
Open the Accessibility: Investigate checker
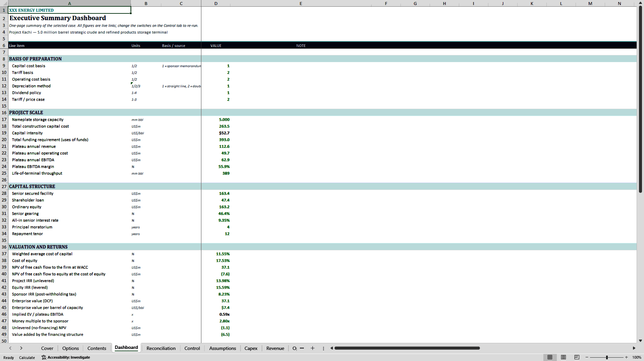click(x=66, y=357)
